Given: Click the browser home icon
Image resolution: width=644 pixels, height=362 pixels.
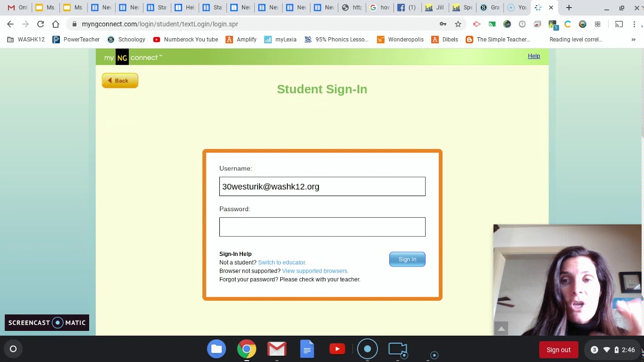Looking at the screenshot, I should pyautogui.click(x=55, y=24).
